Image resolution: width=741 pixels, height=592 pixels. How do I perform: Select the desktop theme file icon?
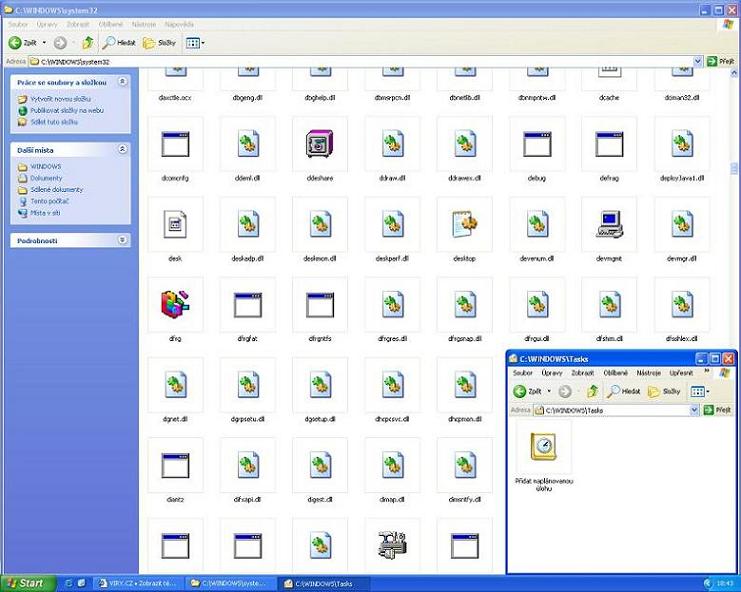465,224
